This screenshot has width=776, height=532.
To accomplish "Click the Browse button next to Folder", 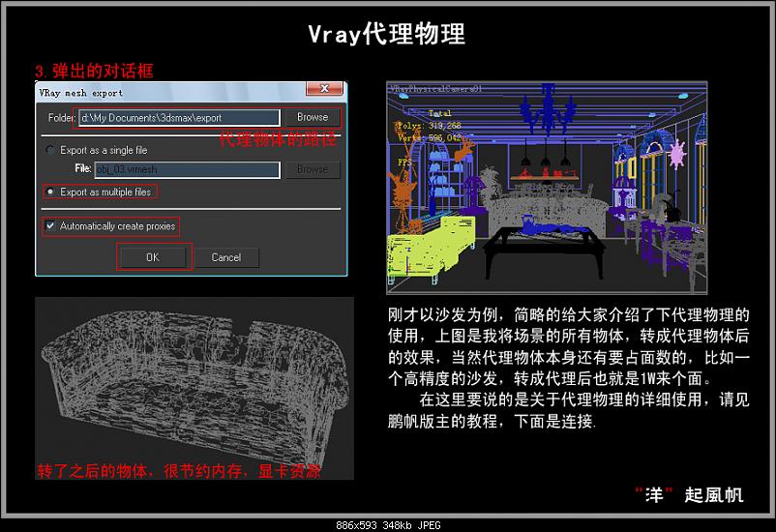I will pos(313,117).
